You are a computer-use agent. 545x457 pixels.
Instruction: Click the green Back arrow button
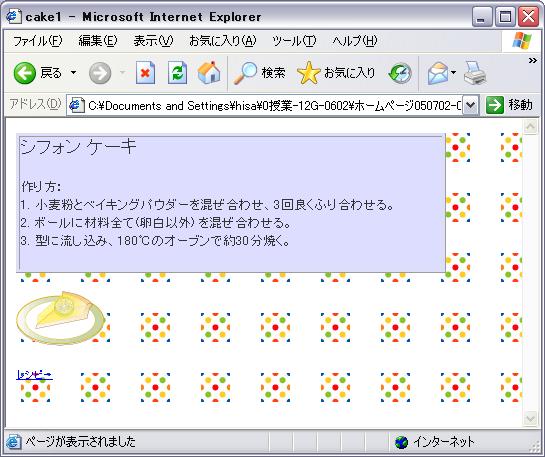coord(25,73)
